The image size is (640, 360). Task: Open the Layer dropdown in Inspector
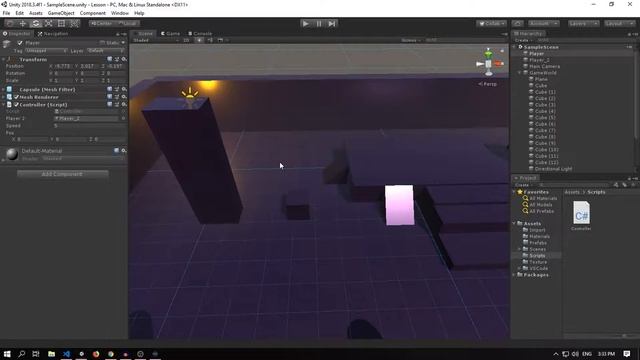tap(105, 51)
